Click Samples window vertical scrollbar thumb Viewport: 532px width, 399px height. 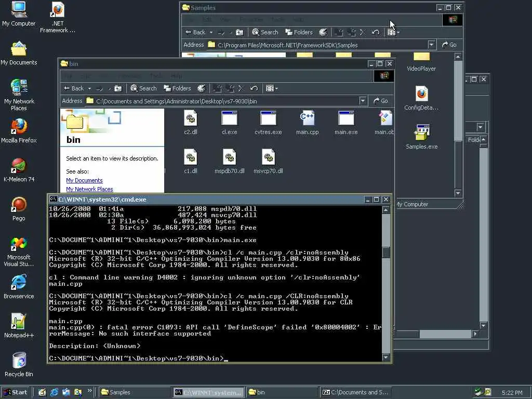coord(458,101)
